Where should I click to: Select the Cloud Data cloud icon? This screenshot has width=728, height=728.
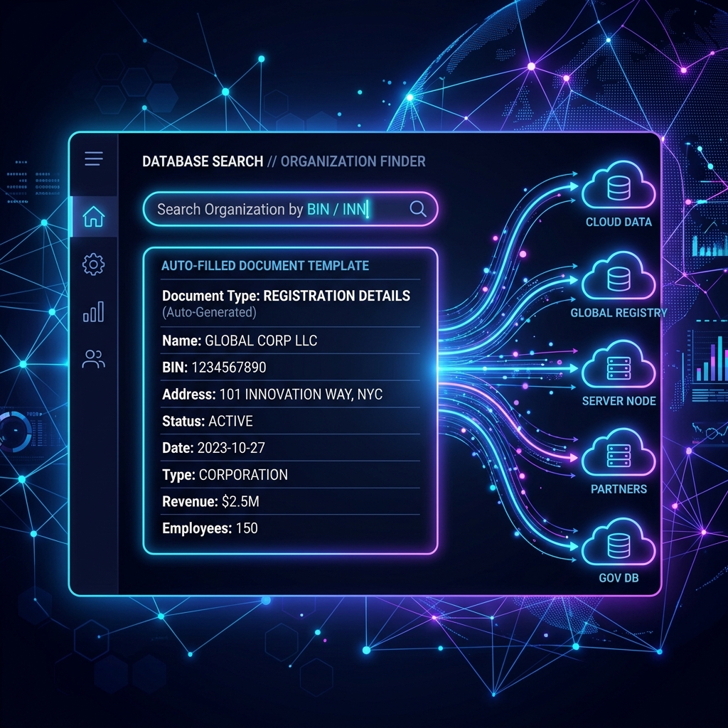click(619, 186)
